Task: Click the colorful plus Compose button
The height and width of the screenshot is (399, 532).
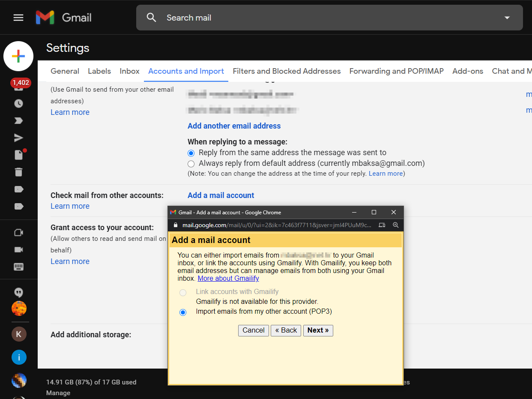Action: click(x=18, y=56)
